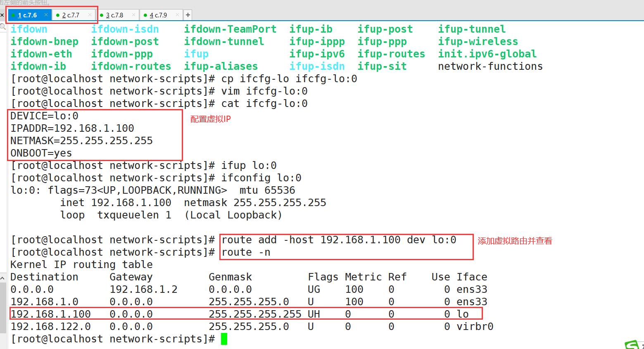Click the lo interface in route table

(x=463, y=314)
